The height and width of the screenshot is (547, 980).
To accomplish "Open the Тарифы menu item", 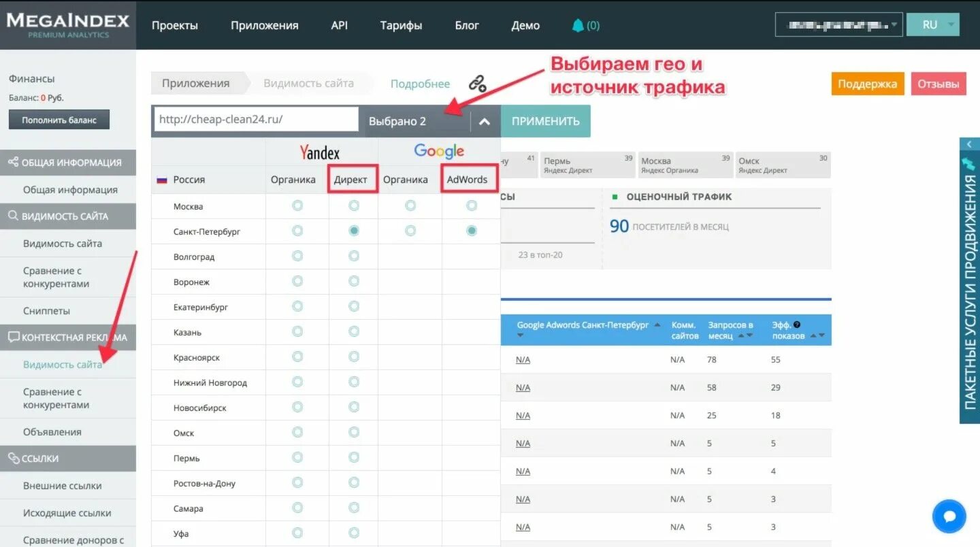I will click(x=402, y=25).
